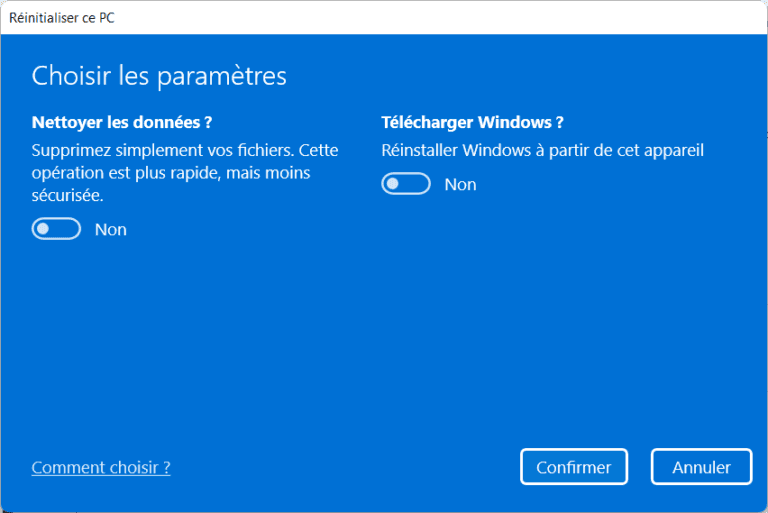The height and width of the screenshot is (513, 768).
Task: Click "Réinstaller Windows à partir de cet appareil"
Action: click(x=543, y=151)
